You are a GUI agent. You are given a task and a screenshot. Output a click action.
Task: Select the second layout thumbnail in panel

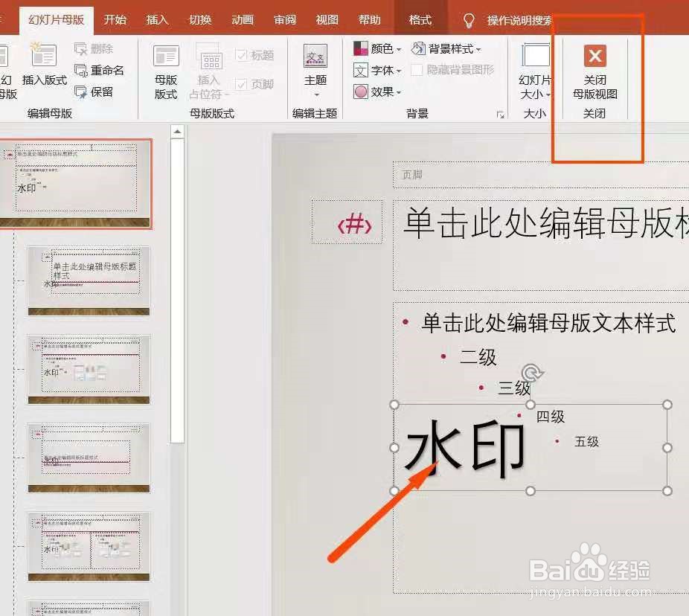tap(89, 280)
